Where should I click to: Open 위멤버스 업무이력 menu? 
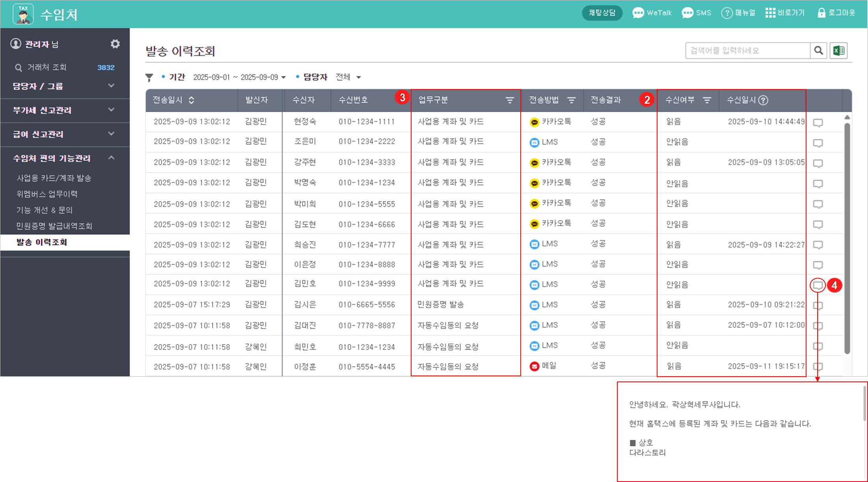click(47, 194)
